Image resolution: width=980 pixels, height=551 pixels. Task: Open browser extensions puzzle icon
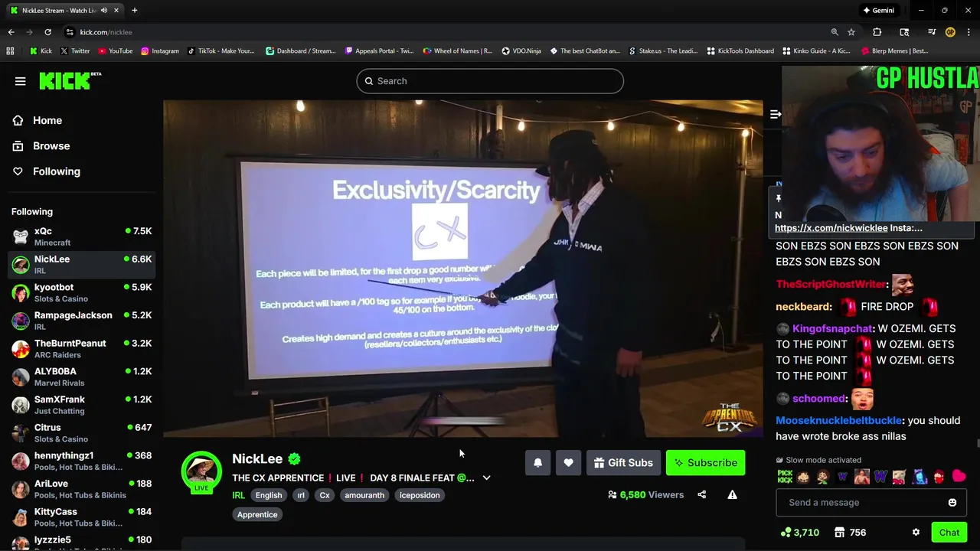877,32
